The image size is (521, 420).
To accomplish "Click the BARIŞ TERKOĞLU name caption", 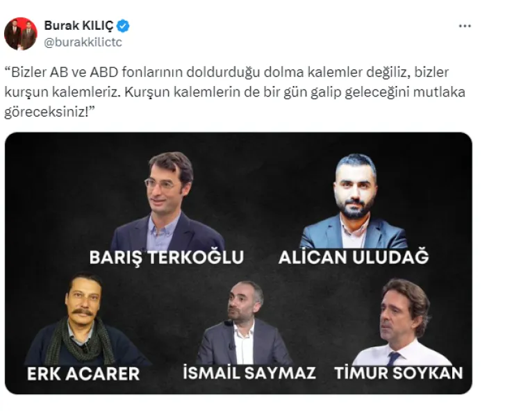I will click(x=167, y=258).
